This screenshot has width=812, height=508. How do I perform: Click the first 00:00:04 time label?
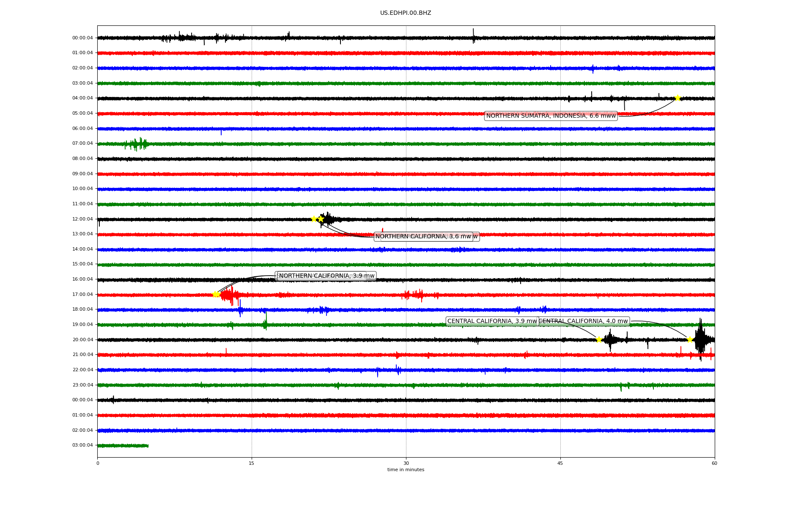tap(82, 38)
